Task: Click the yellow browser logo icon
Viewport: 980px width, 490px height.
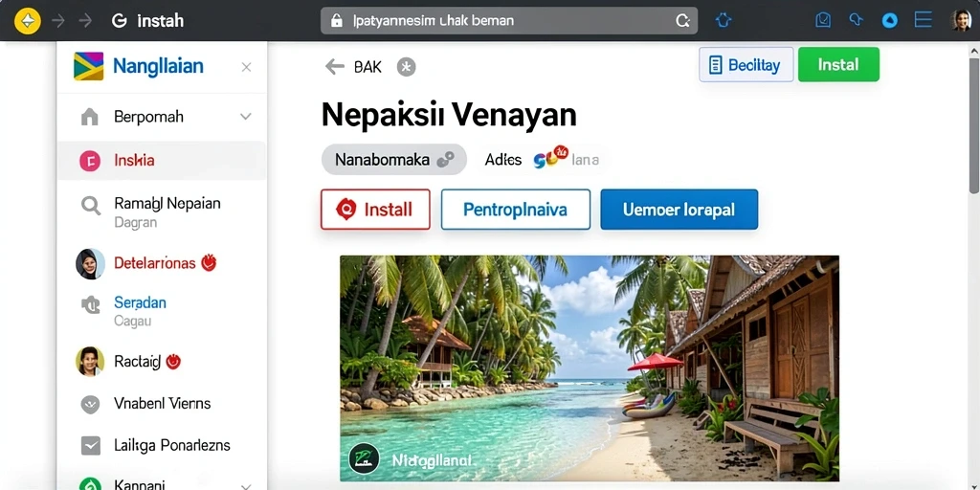Action: pyautogui.click(x=27, y=21)
